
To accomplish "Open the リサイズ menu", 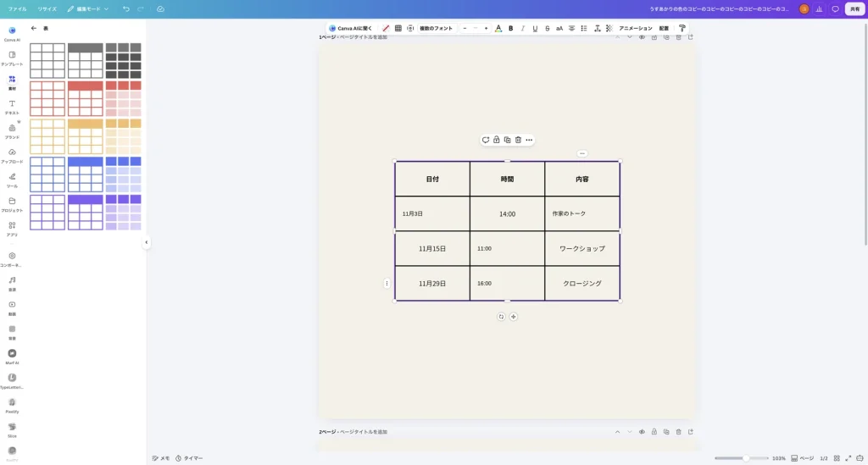I will pyautogui.click(x=47, y=8).
